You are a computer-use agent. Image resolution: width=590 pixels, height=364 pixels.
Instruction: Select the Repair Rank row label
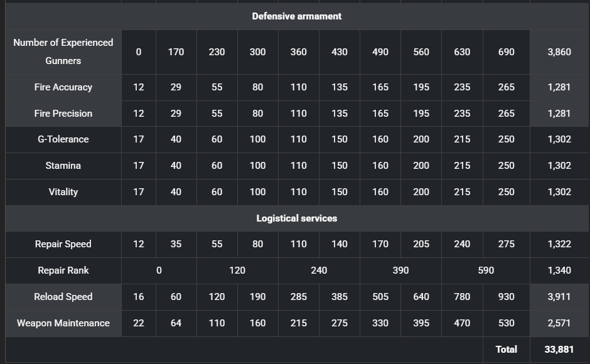[63, 270]
